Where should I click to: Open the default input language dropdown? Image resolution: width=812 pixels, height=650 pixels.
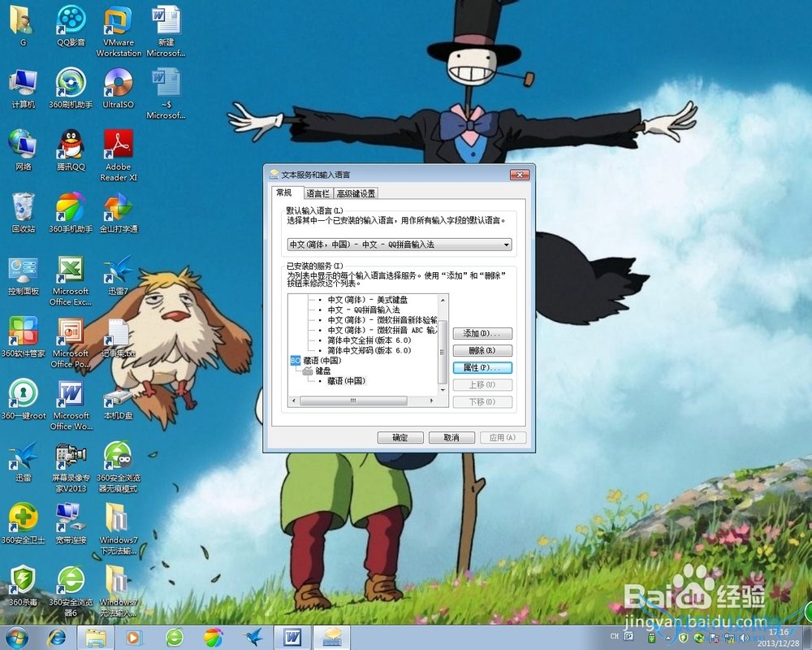click(400, 244)
